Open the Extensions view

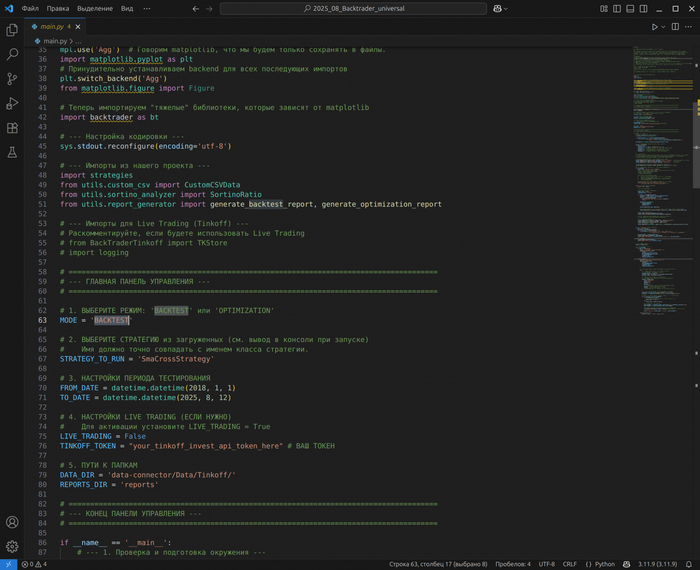[x=12, y=128]
